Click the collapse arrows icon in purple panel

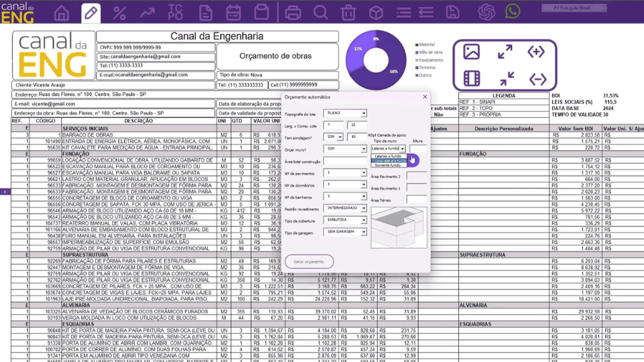point(507,78)
